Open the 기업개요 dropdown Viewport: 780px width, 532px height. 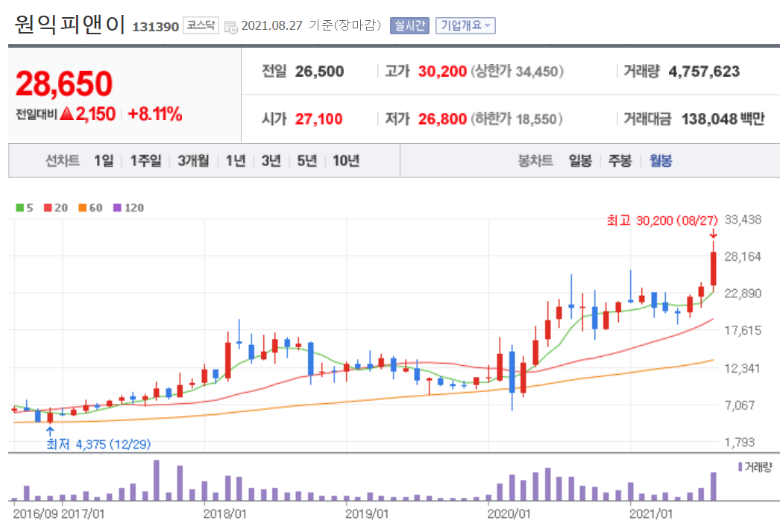tap(465, 25)
